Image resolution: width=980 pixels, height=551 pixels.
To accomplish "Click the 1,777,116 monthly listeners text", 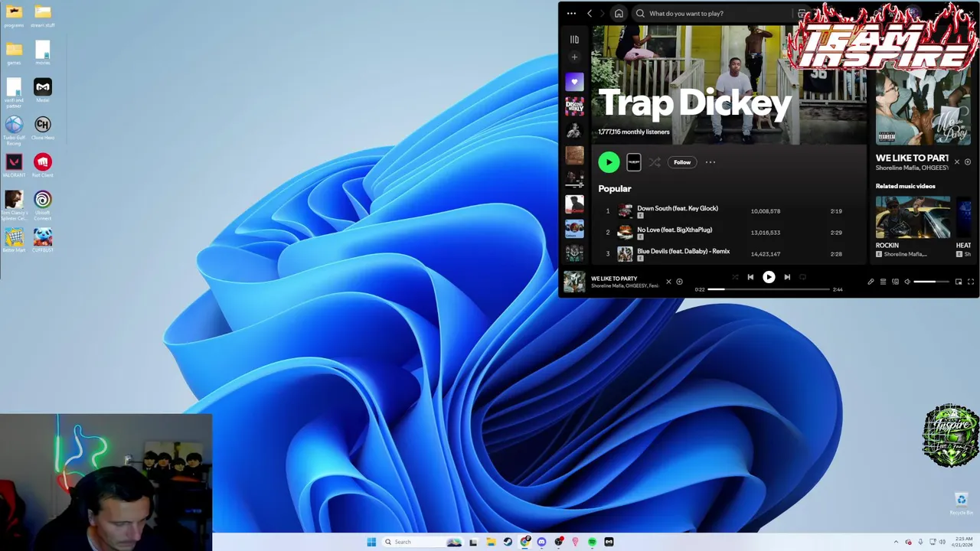I will click(x=634, y=132).
